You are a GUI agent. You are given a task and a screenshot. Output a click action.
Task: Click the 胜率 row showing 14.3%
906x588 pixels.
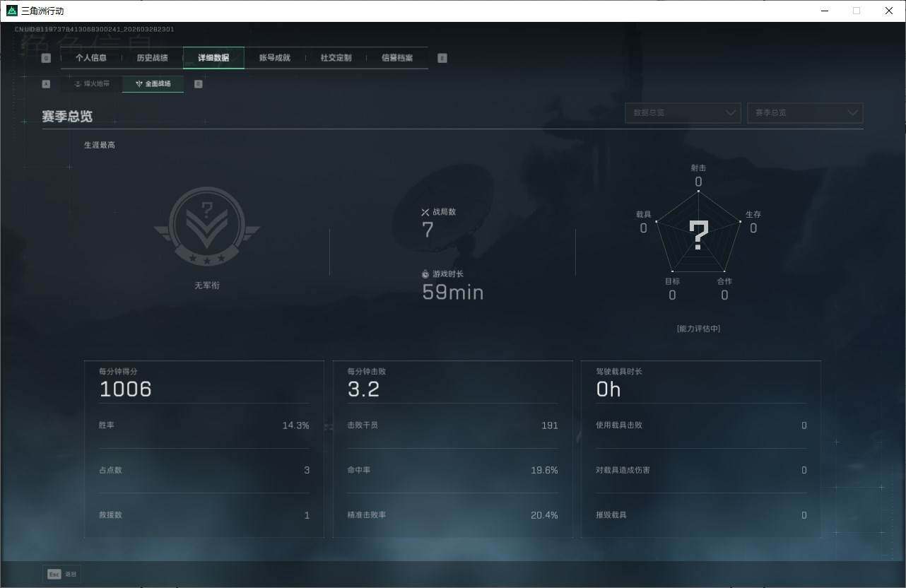click(x=204, y=425)
